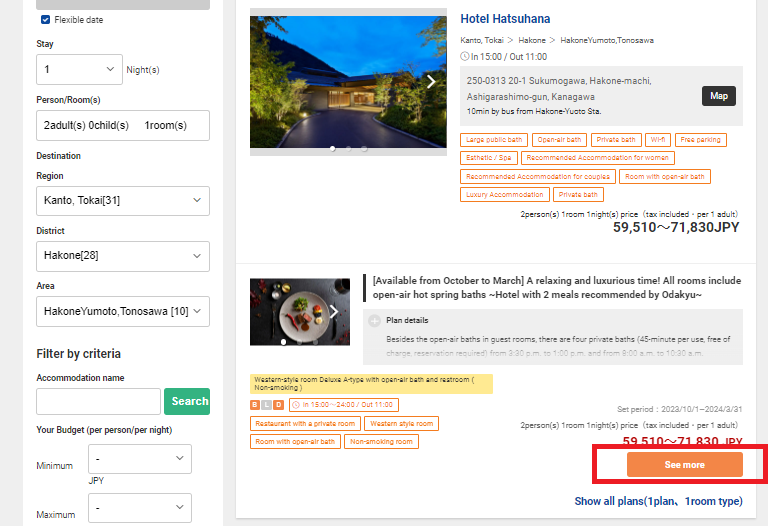Click the Free parking amenity tag
This screenshot has height=528, width=770.
point(700,140)
